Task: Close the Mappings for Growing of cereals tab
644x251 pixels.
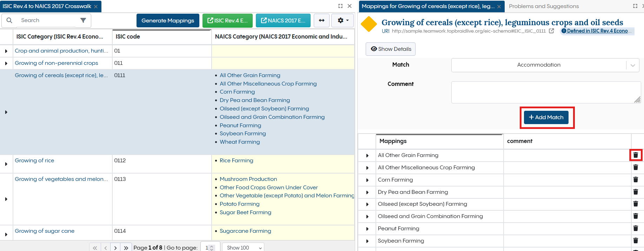Action: point(499,7)
